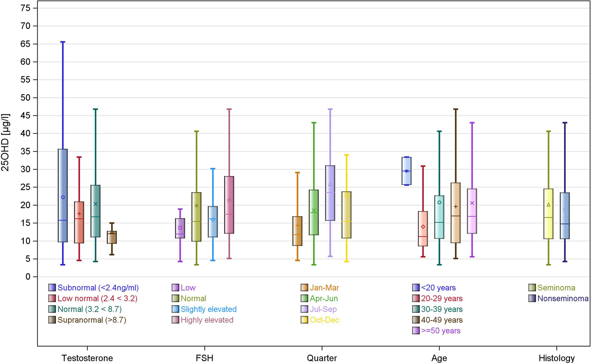Click the red 20-29 years age box
This screenshot has height=364, width=592.
click(x=423, y=228)
